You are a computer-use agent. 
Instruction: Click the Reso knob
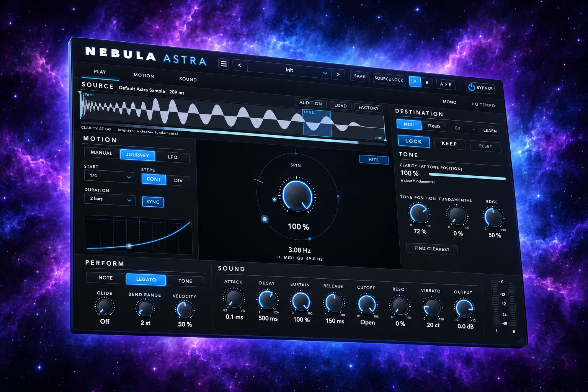pyautogui.click(x=399, y=306)
